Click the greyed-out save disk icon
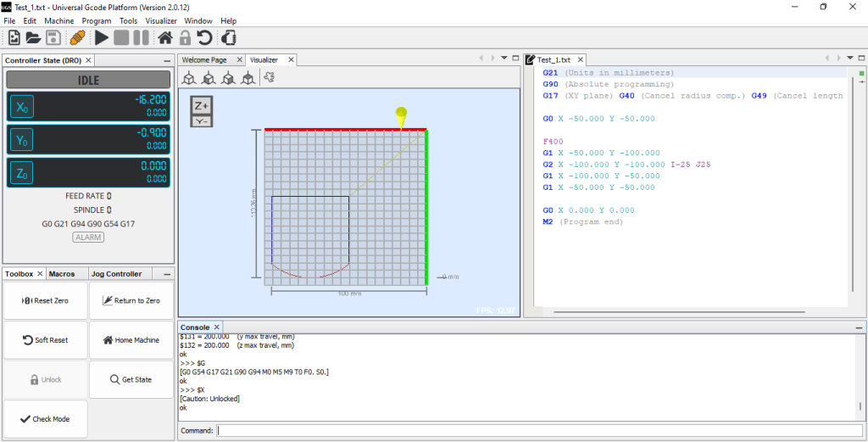This screenshot has height=442, width=868. point(53,37)
